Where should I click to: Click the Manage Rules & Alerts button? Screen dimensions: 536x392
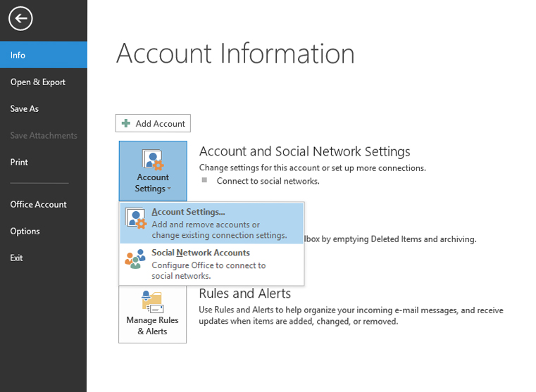pyautogui.click(x=152, y=314)
